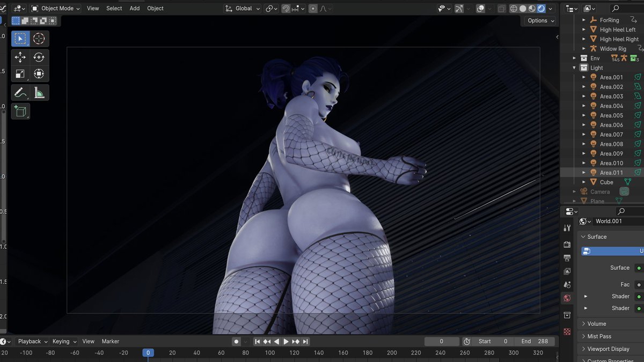Expand the Env collection in outliner
This screenshot has height=362, width=644.
pyautogui.click(x=574, y=58)
